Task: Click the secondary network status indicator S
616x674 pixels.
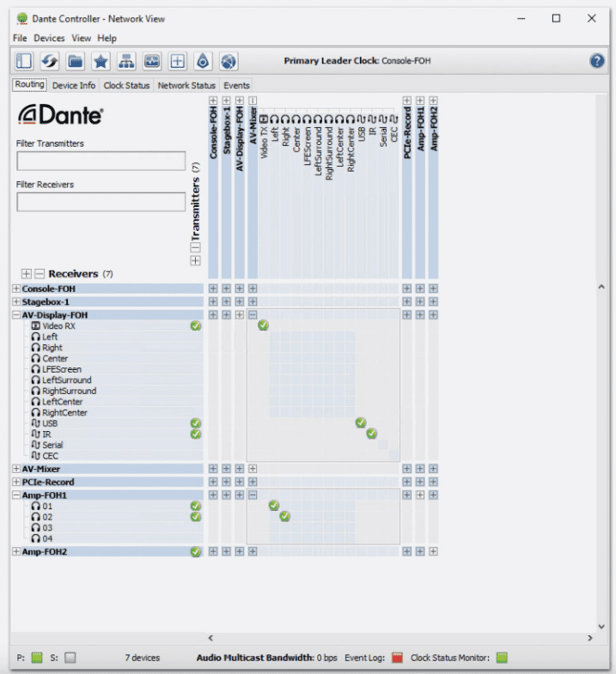Action: click(x=70, y=657)
